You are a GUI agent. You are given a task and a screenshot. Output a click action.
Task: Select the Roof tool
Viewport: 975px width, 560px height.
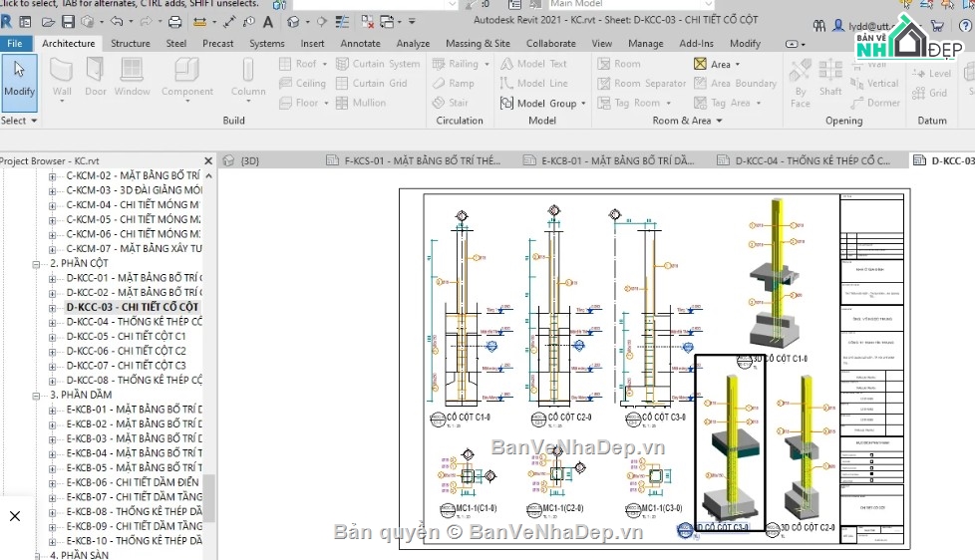coord(298,64)
